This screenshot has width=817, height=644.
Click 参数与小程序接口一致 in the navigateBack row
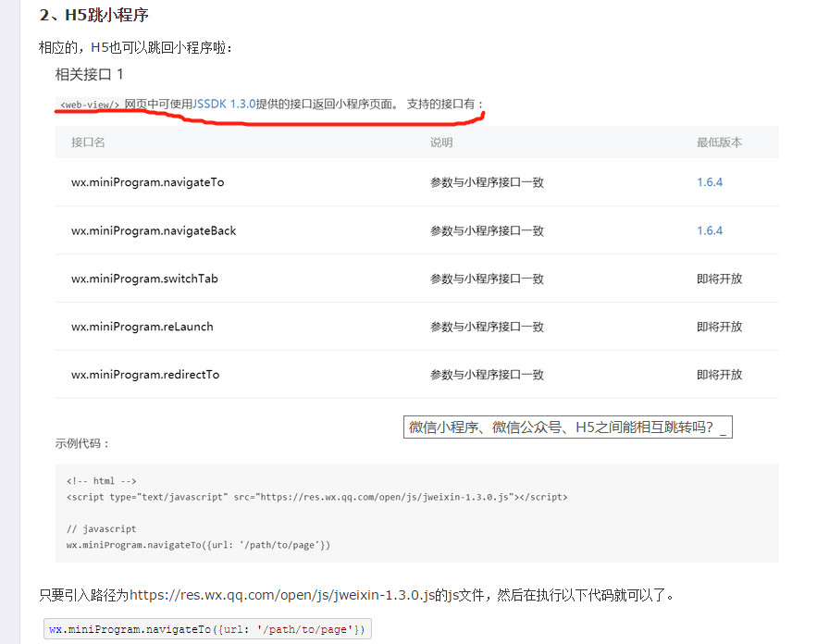coord(488,230)
